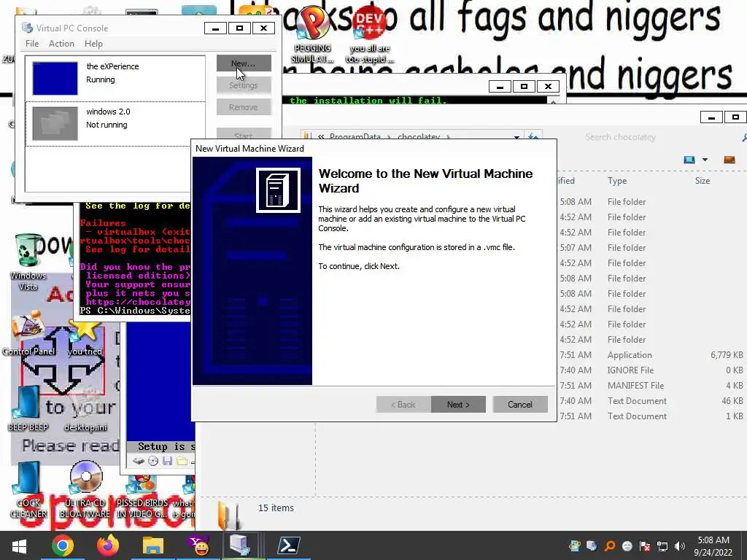747x560 pixels.
Task: Click the Virtual PC tray icon
Action: [x=592, y=546]
